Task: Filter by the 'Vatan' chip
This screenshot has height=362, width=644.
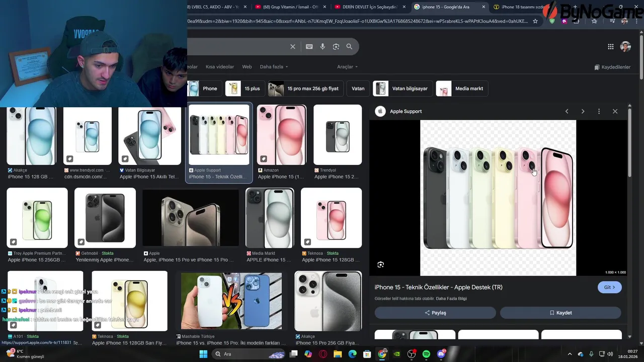Action: click(x=358, y=88)
